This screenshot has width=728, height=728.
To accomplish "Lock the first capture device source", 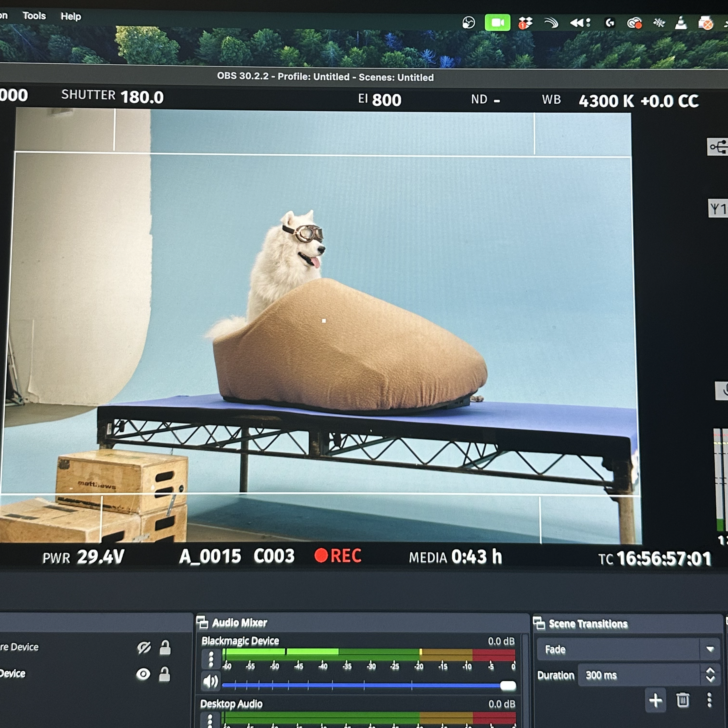I will point(165,648).
